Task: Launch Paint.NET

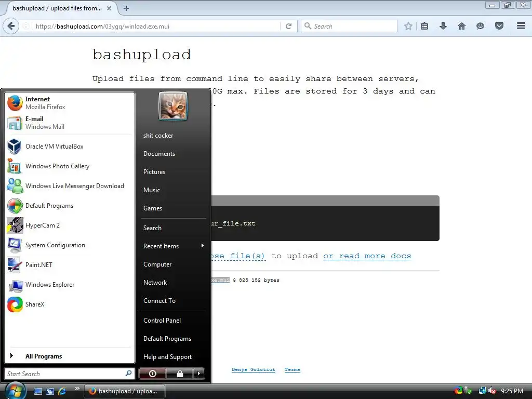Action: coord(69,264)
